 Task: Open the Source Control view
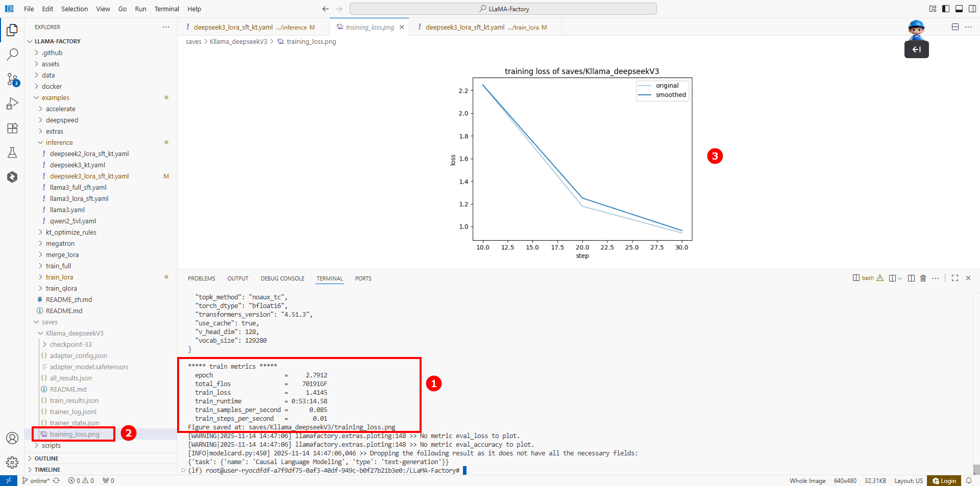point(12,79)
